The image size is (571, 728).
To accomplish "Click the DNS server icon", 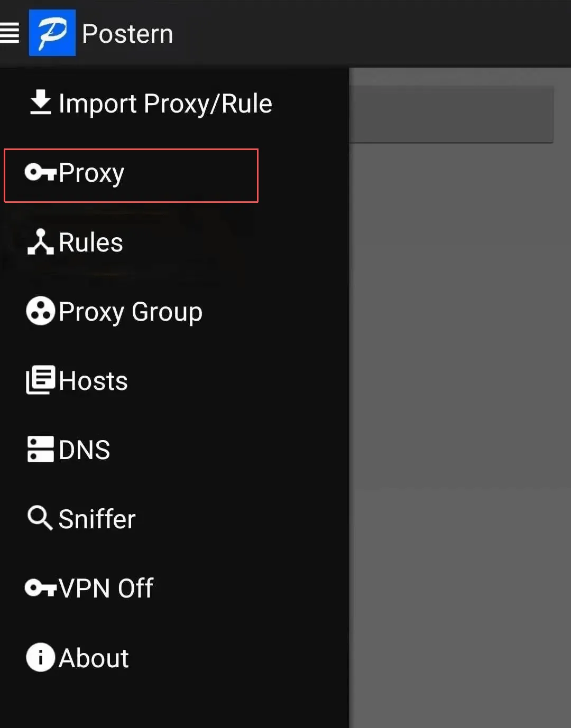I will [x=40, y=450].
